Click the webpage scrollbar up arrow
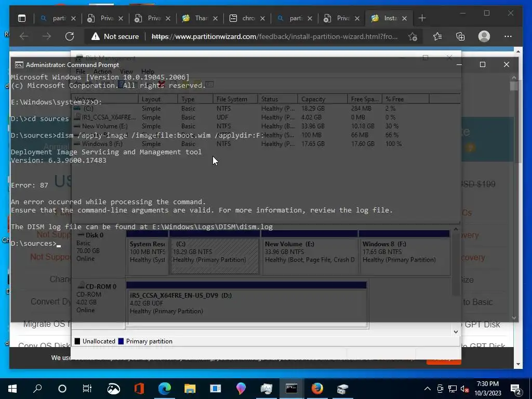This screenshot has height=399, width=532. pos(518,51)
